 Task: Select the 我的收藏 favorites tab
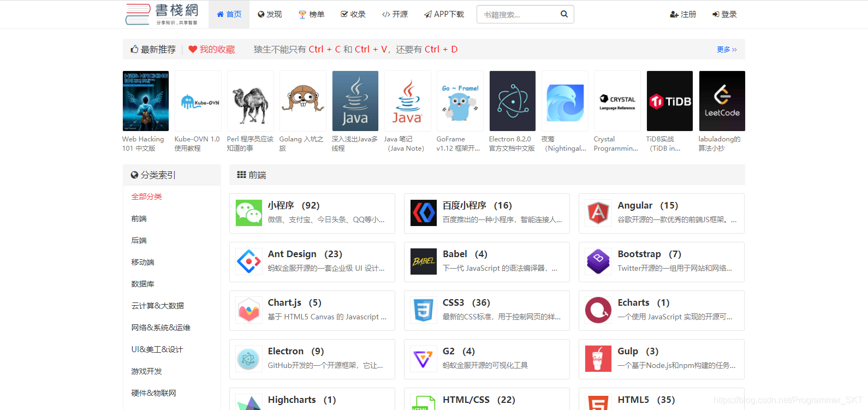click(211, 49)
